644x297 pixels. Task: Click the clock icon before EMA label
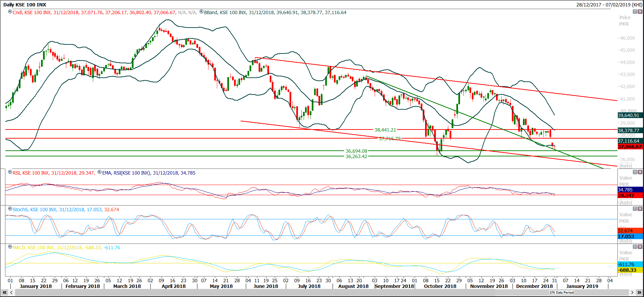[x=100, y=172]
